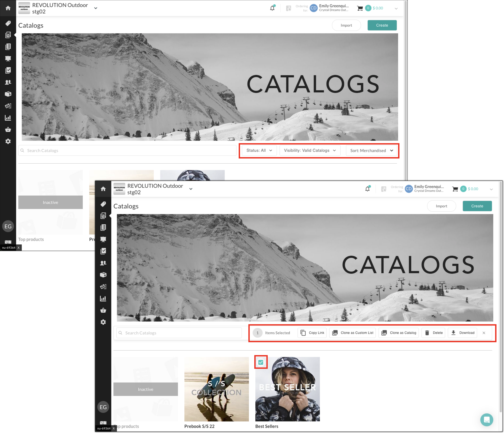Image resolution: width=504 pixels, height=433 pixels.
Task: Click the notification bell in bottom window
Action: click(367, 189)
